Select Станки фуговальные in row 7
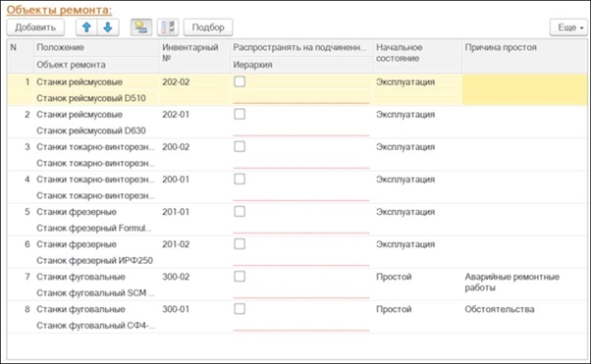This screenshot has height=364, width=591. click(x=81, y=277)
